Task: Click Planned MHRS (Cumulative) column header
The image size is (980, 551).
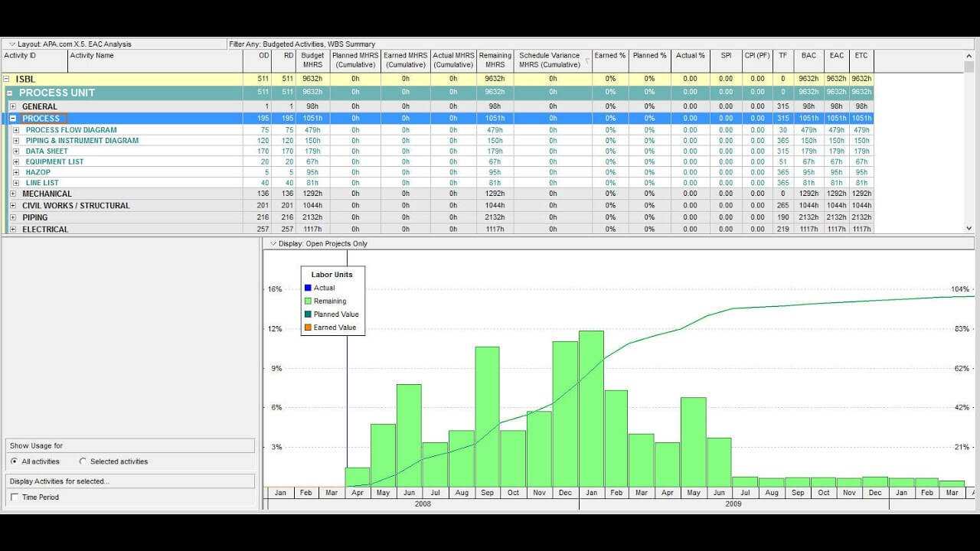Action: tap(355, 61)
